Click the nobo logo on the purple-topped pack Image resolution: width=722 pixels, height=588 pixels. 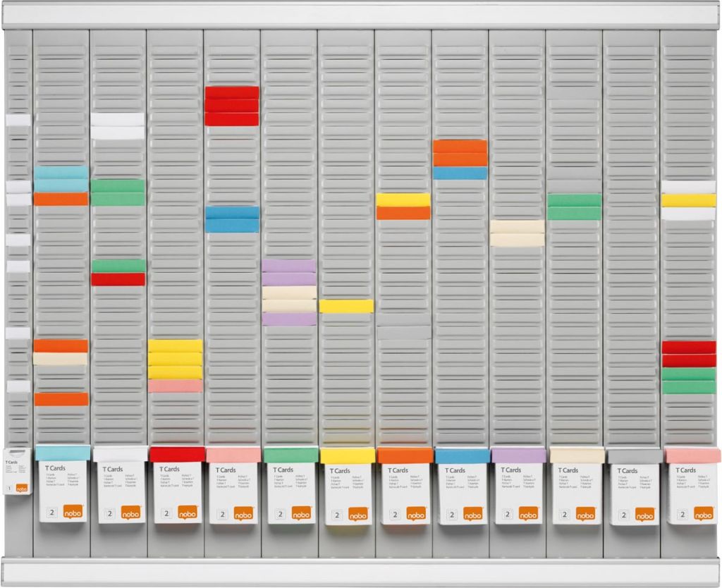click(x=528, y=513)
